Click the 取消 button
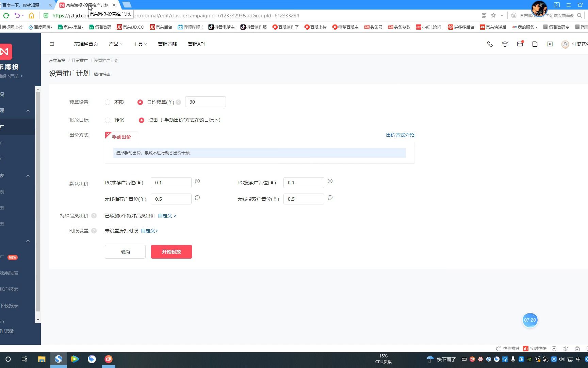 pyautogui.click(x=125, y=252)
